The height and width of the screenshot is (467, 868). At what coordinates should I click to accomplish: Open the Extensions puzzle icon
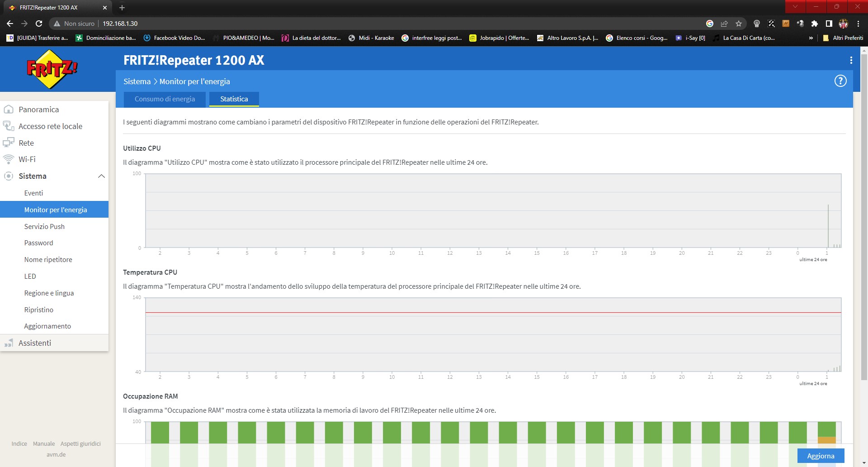pyautogui.click(x=815, y=24)
